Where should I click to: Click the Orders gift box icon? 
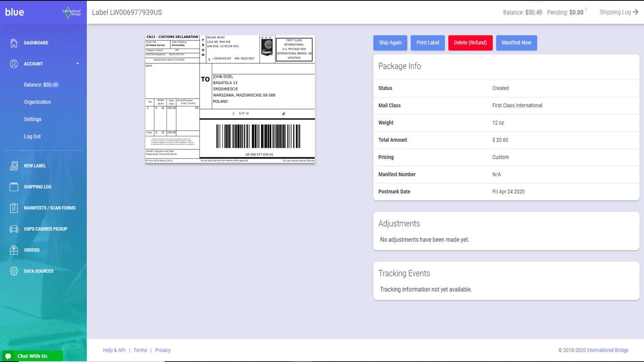tap(14, 250)
